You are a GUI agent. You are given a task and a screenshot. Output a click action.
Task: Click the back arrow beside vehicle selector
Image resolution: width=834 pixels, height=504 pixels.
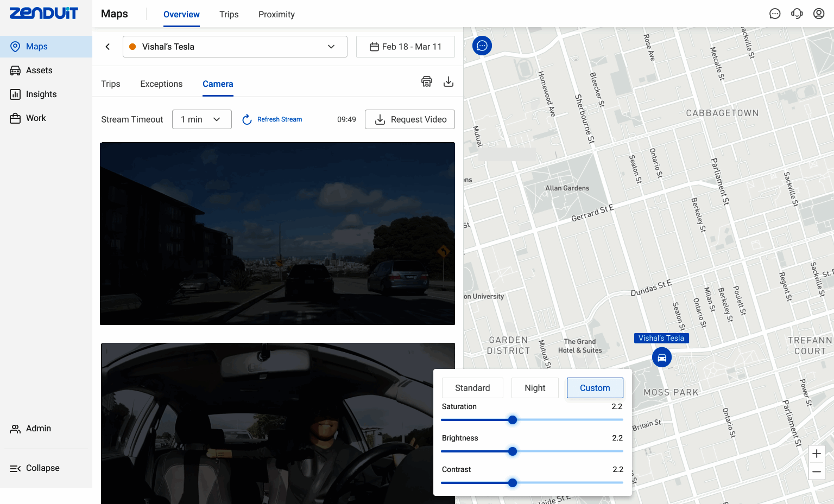[x=108, y=47]
